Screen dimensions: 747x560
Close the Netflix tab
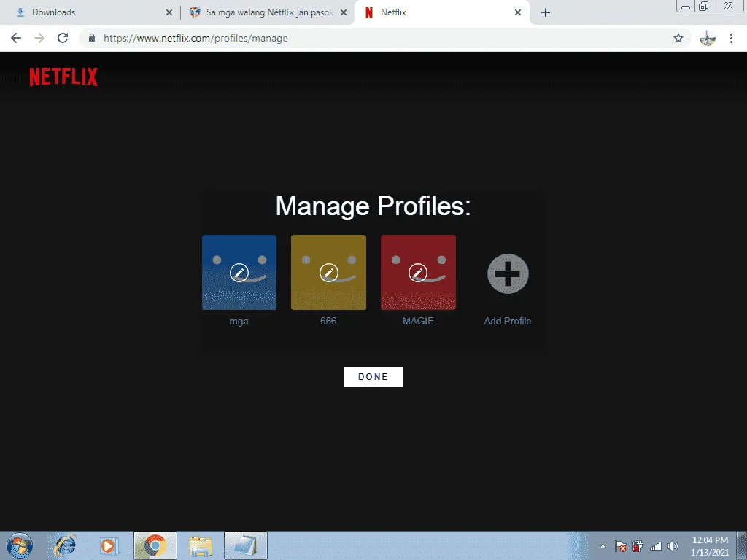(518, 12)
